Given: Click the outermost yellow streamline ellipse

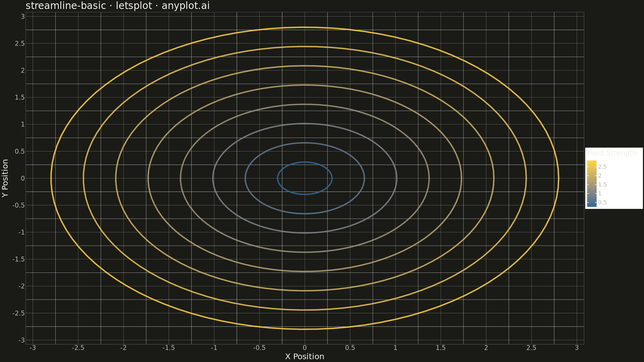Looking at the screenshot, I should (305, 27).
